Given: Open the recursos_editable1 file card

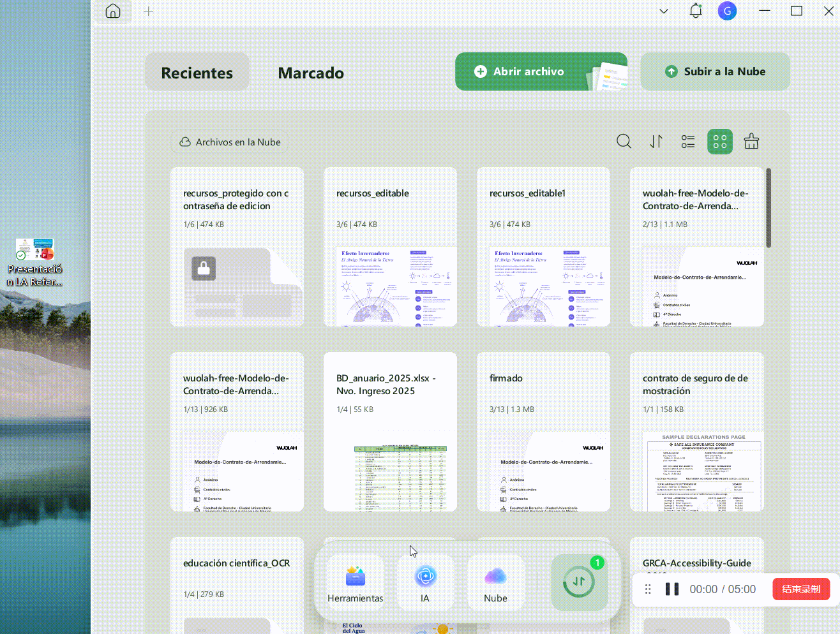Looking at the screenshot, I should click(x=544, y=247).
